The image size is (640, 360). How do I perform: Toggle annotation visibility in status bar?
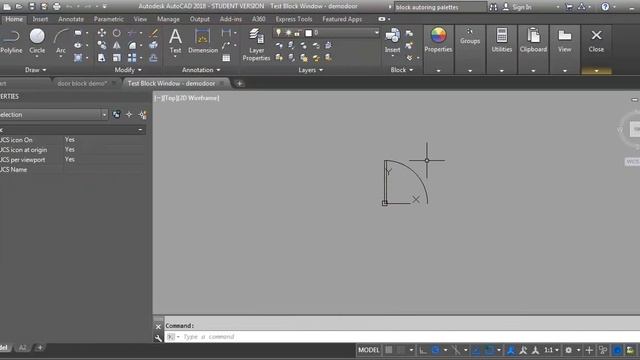click(511, 350)
